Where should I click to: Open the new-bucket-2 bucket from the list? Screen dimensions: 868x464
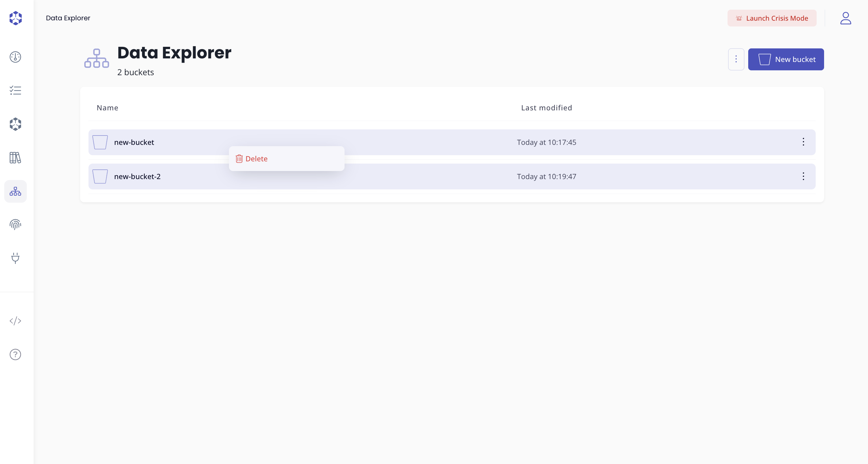(137, 176)
